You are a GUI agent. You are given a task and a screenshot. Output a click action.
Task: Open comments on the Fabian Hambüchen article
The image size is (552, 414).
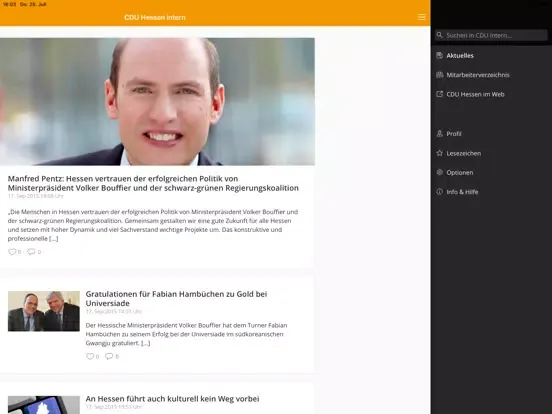[109, 356]
